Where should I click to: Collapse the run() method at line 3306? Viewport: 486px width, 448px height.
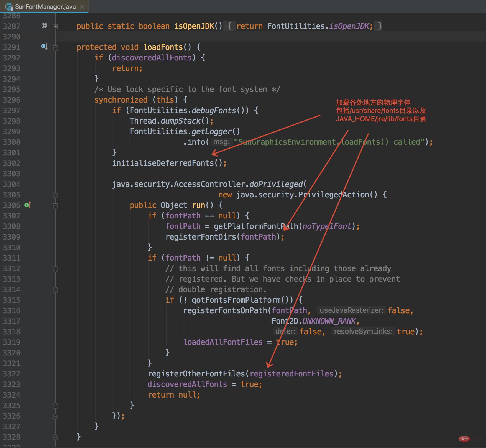pyautogui.click(x=55, y=206)
